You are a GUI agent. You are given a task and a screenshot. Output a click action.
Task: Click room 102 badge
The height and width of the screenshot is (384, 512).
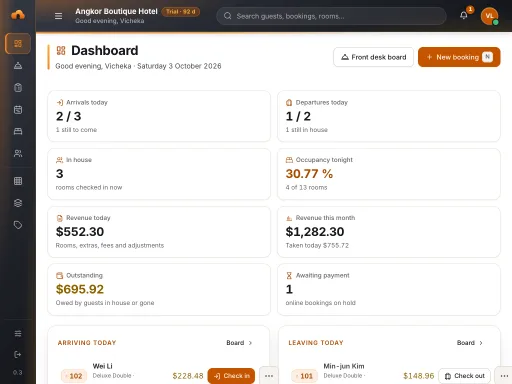point(74,376)
